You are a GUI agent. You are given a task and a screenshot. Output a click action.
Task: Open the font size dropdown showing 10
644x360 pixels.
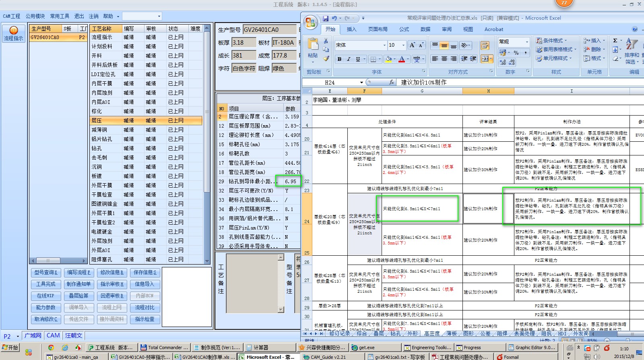click(403, 45)
